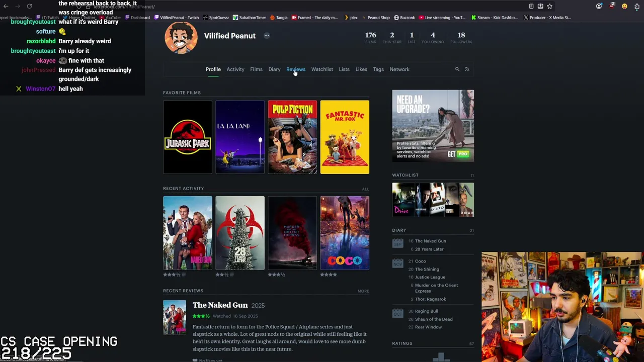The image size is (644, 362).
Task: Open The Shining diary entry
Action: coord(427,269)
